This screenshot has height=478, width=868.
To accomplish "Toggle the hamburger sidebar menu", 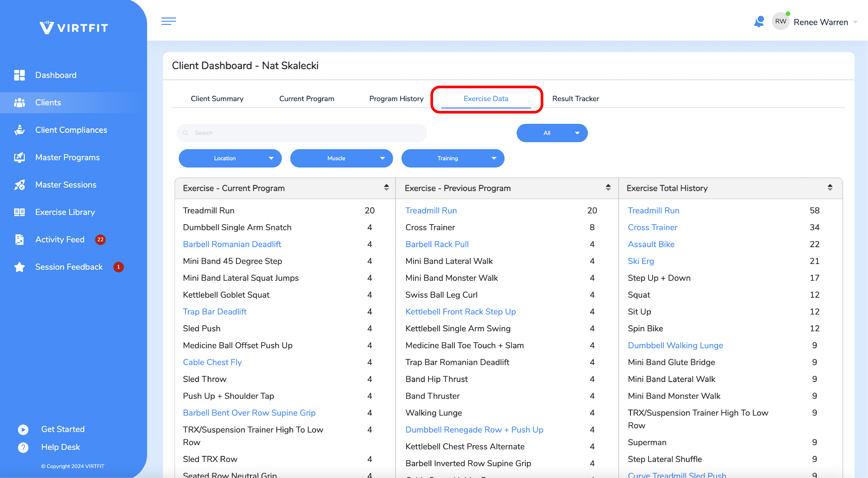I will pos(168,21).
